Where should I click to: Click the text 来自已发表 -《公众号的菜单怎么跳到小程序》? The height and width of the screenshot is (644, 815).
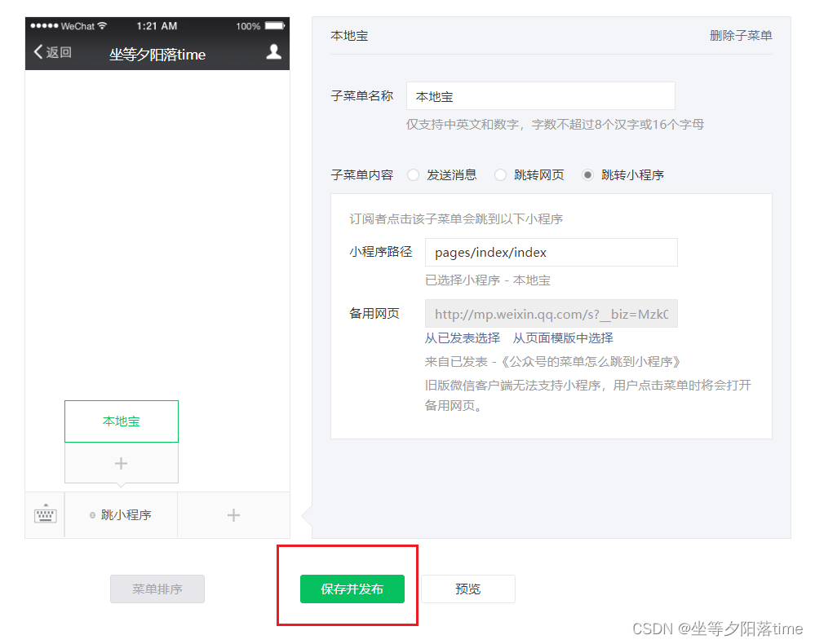pos(552,362)
